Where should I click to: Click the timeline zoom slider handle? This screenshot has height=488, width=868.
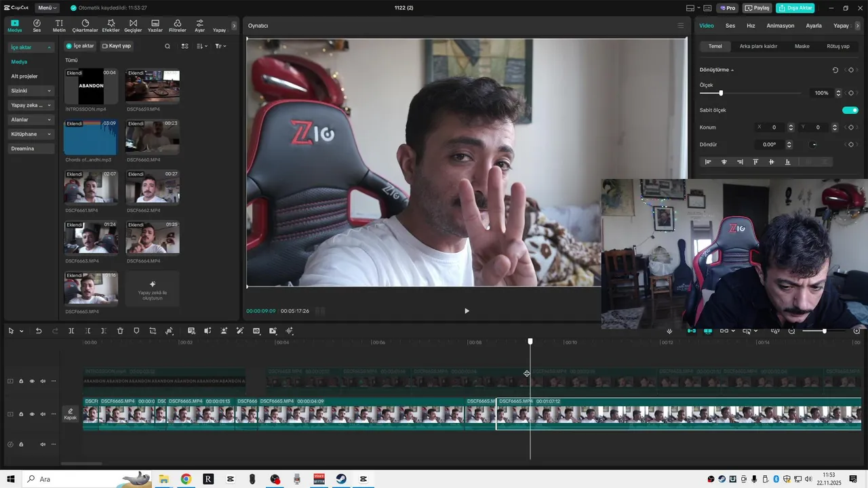(825, 331)
